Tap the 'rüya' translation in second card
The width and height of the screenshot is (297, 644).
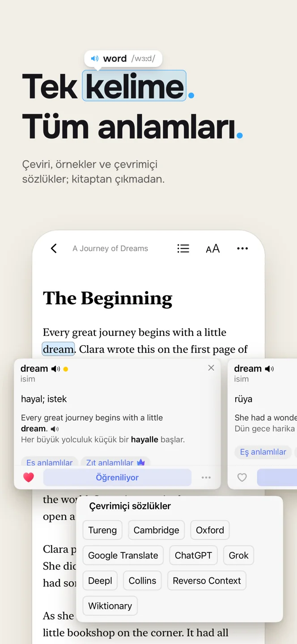(x=243, y=399)
